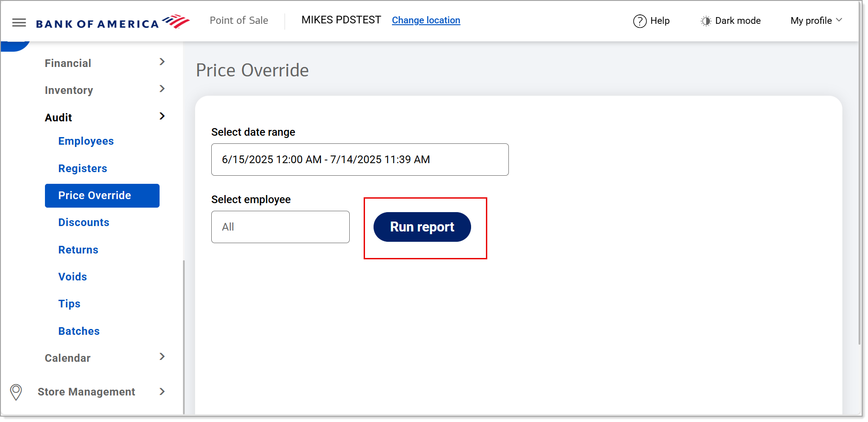This screenshot has width=868, height=422.
Task: Open the Batches audit report
Action: point(79,331)
